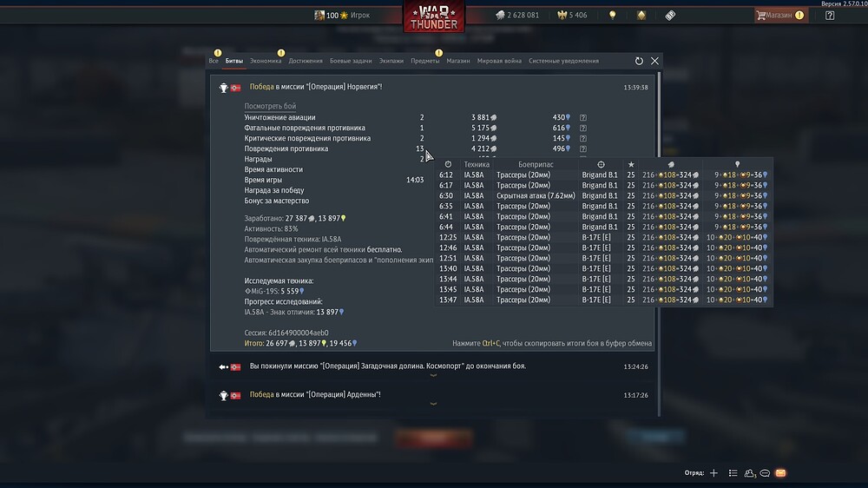Click help icon for Критические повреждения row

pos(583,138)
